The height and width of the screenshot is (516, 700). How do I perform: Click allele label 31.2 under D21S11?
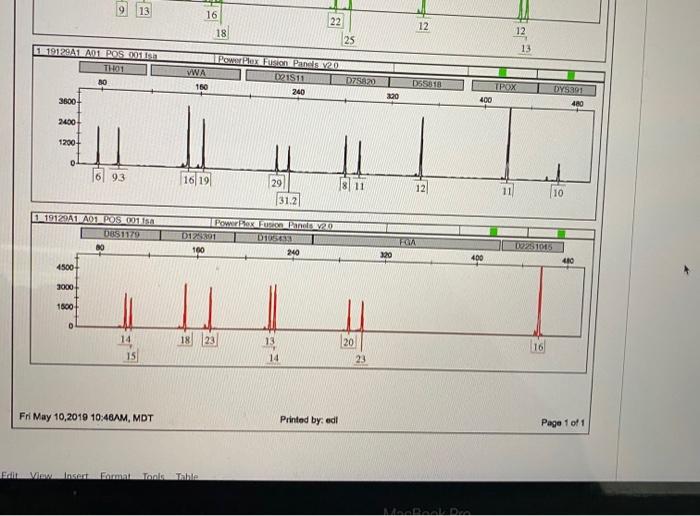(x=288, y=200)
